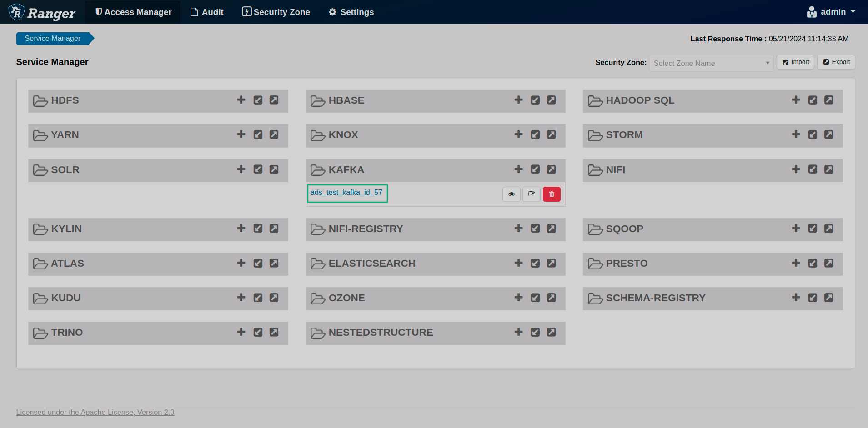
Task: Export the KUDU service
Action: [274, 298]
